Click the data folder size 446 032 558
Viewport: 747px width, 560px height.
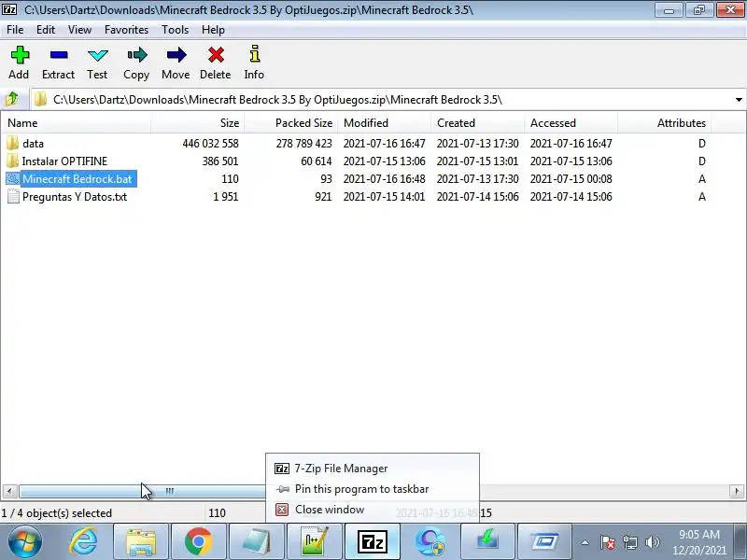pyautogui.click(x=210, y=144)
